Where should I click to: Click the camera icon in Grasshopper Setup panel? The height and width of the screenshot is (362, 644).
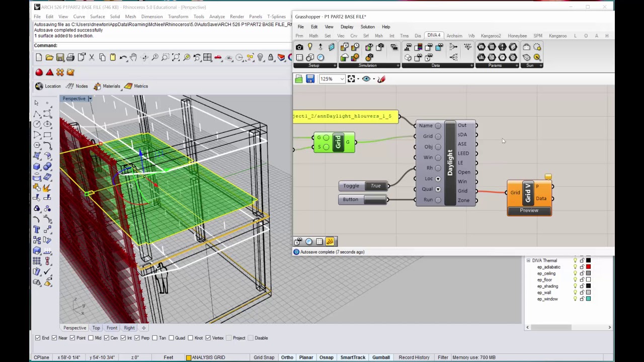[299, 47]
